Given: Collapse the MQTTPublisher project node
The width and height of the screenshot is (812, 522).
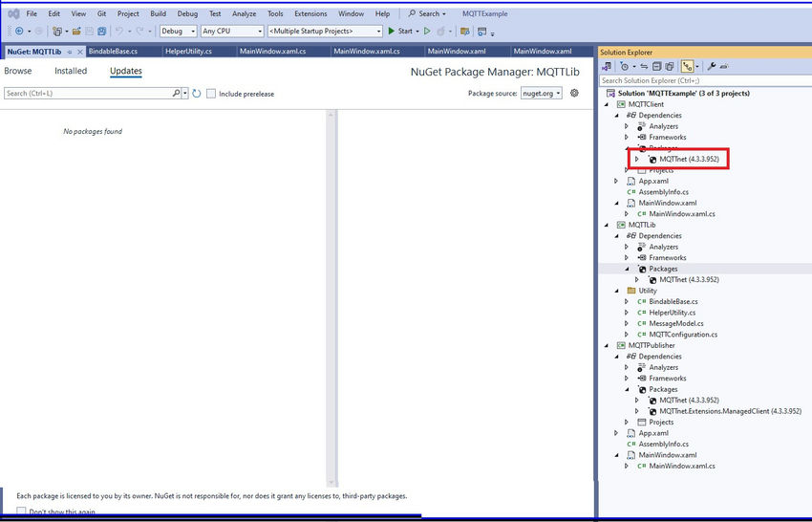Looking at the screenshot, I should click(607, 346).
